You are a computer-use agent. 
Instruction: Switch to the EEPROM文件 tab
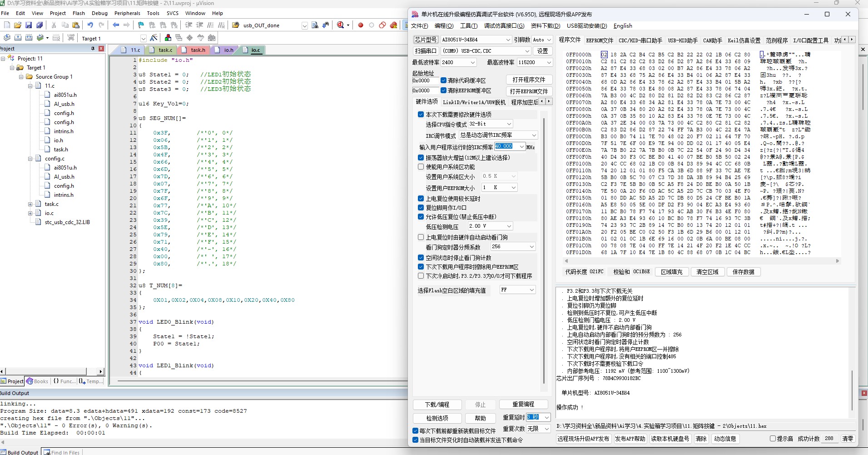click(600, 40)
